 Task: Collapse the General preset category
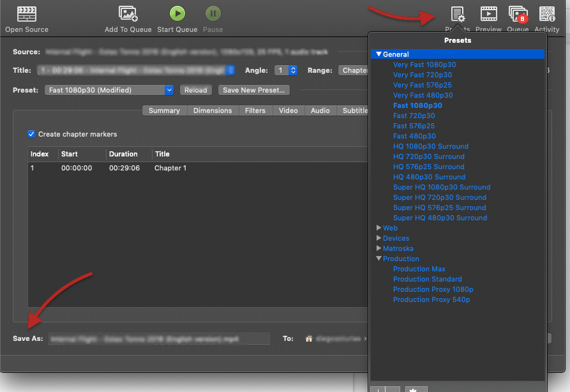click(x=379, y=54)
